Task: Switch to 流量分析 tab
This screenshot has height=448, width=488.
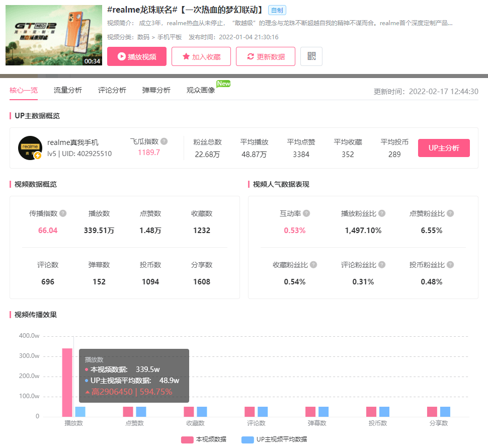Action: (68, 90)
